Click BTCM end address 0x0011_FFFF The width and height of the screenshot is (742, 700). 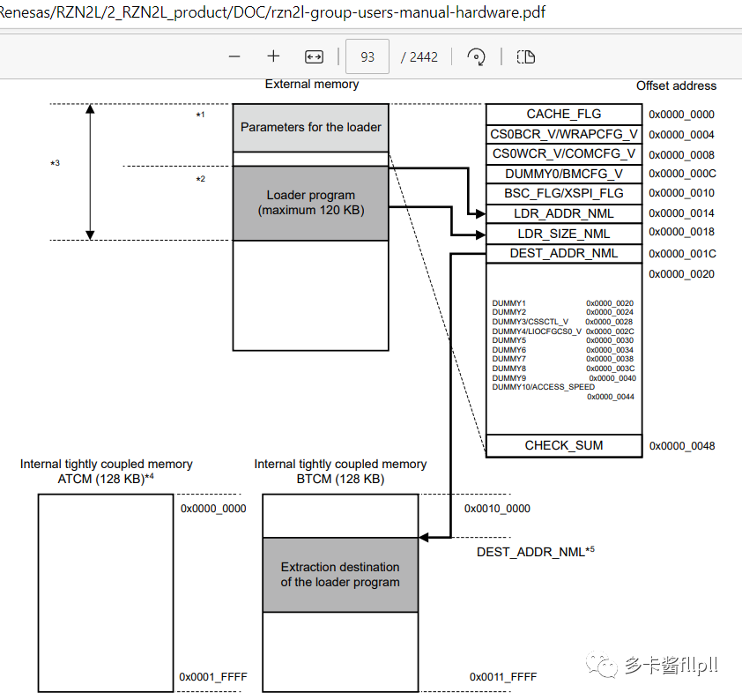coord(503,677)
